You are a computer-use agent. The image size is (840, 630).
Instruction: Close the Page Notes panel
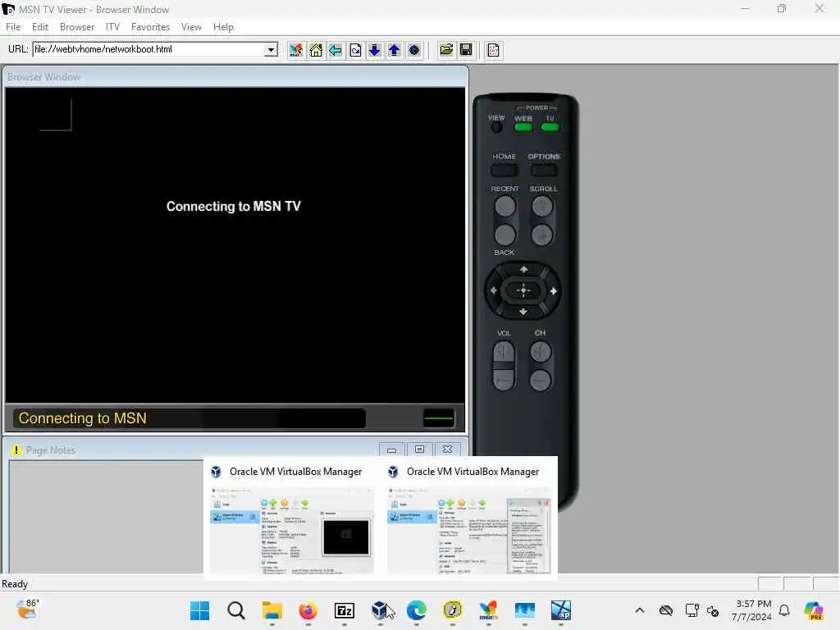[447, 450]
